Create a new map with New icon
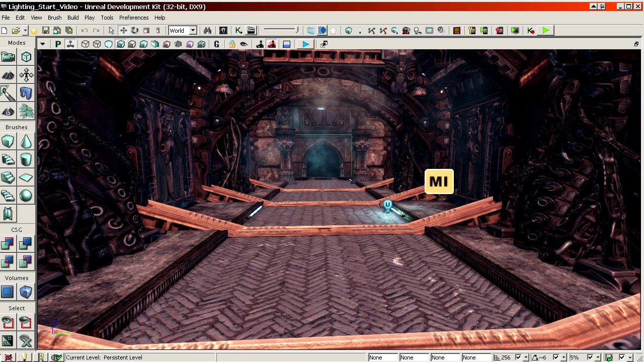Viewport: 644px width, 362px height. coord(5,31)
